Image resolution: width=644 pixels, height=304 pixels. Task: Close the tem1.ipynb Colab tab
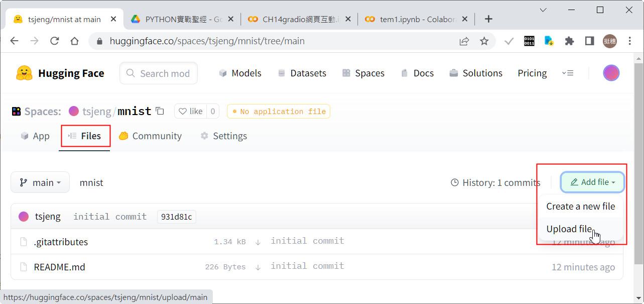(464, 19)
